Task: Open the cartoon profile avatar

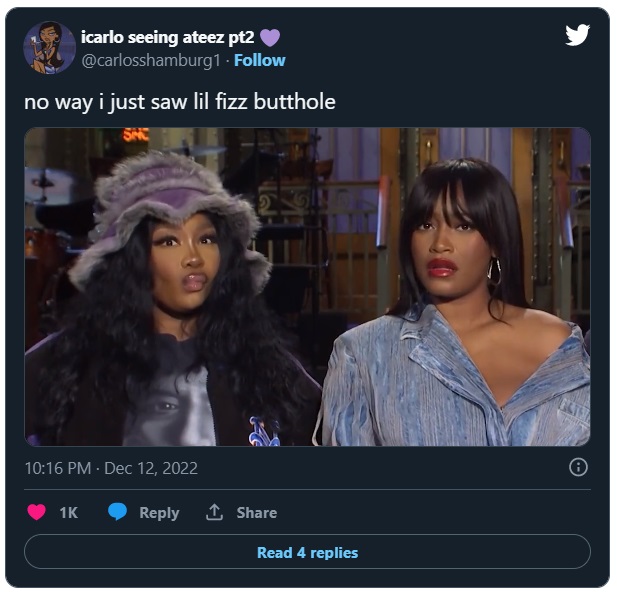Action: pyautogui.click(x=50, y=48)
